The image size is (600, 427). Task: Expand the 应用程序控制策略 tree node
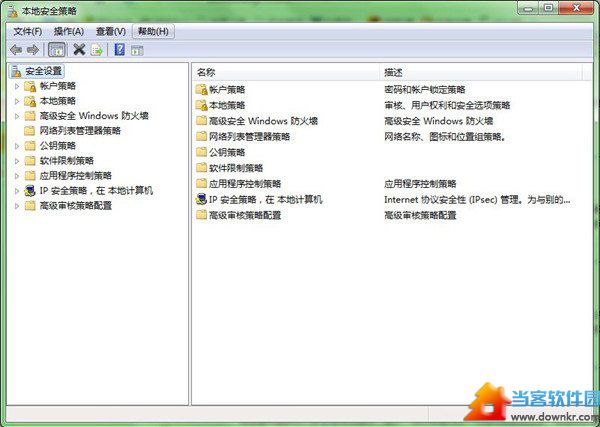point(17,176)
